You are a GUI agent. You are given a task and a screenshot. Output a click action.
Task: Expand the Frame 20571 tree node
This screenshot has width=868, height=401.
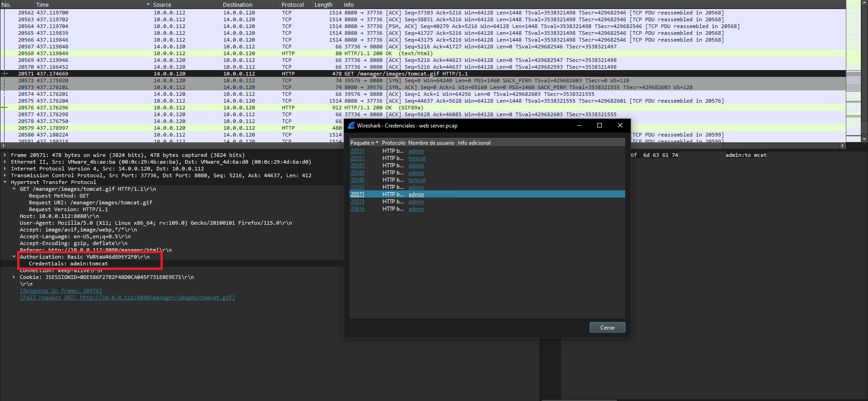coord(5,155)
